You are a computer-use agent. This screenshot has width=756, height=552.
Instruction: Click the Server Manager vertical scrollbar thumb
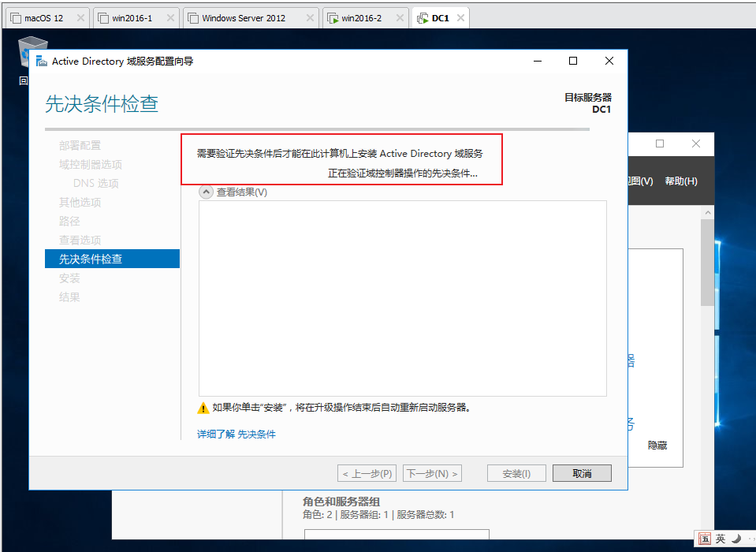click(x=707, y=263)
